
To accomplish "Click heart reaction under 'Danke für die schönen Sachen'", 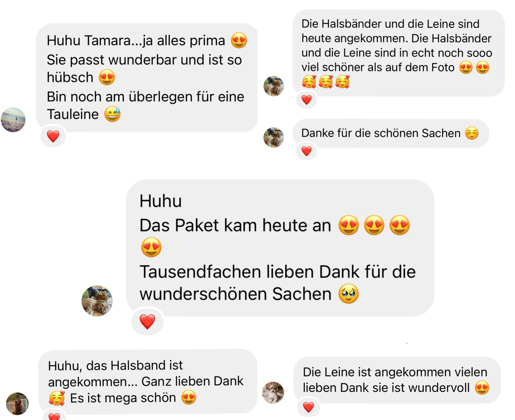I will [306, 151].
